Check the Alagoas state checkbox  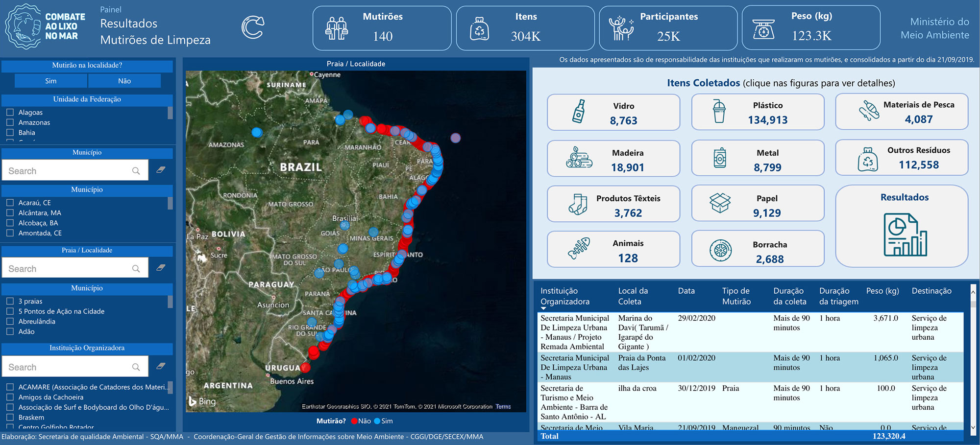tap(10, 112)
